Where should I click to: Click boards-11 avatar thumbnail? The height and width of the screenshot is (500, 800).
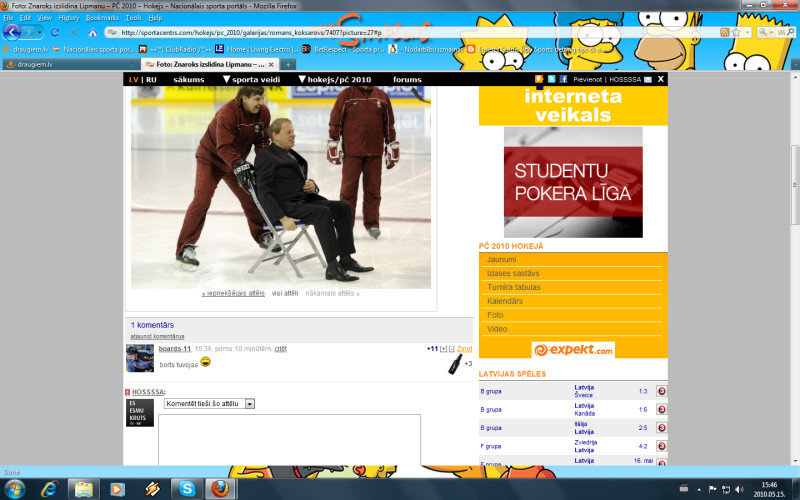click(140, 358)
